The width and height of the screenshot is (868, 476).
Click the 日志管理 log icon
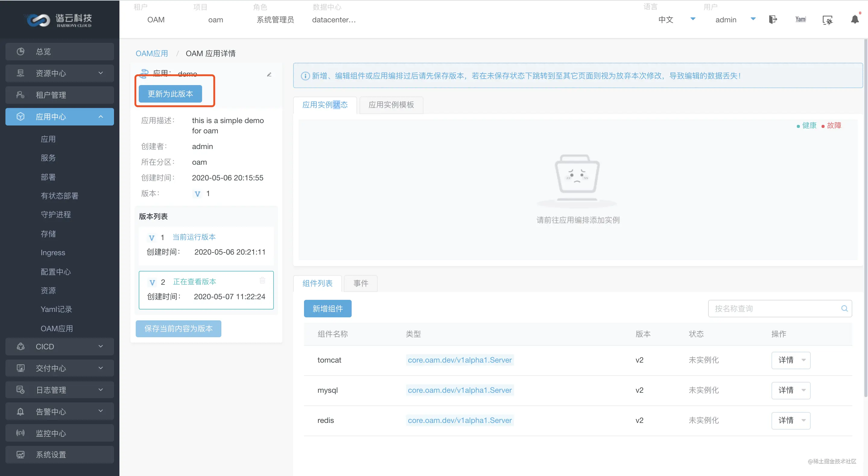pyautogui.click(x=21, y=390)
